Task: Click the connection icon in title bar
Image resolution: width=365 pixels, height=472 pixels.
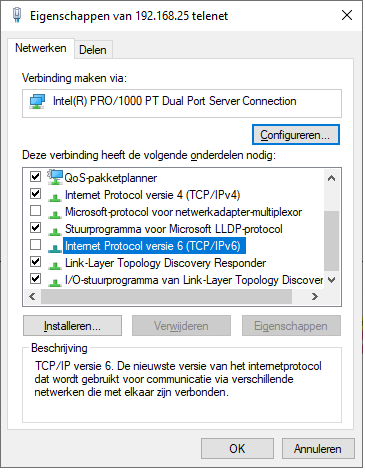Action: [17, 15]
